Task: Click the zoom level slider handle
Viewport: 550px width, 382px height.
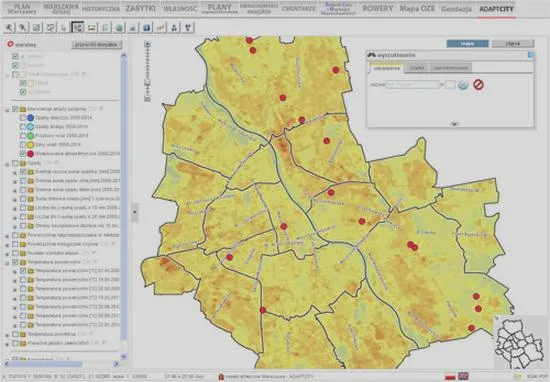Action: pyautogui.click(x=148, y=81)
